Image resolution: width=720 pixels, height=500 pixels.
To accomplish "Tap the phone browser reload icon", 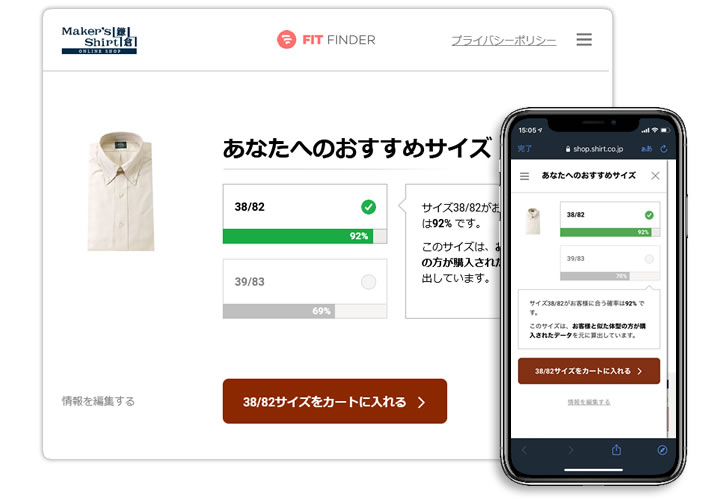I will [x=664, y=149].
